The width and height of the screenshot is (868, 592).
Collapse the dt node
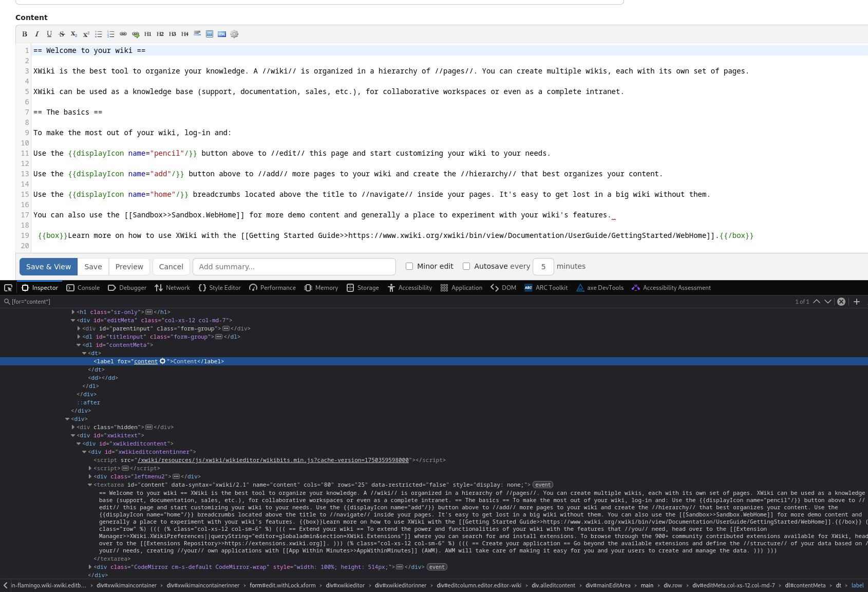pos(84,353)
